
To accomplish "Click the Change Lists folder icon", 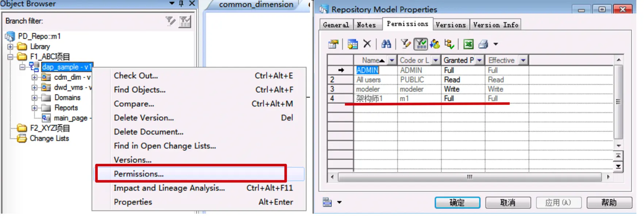I will 22,139.
